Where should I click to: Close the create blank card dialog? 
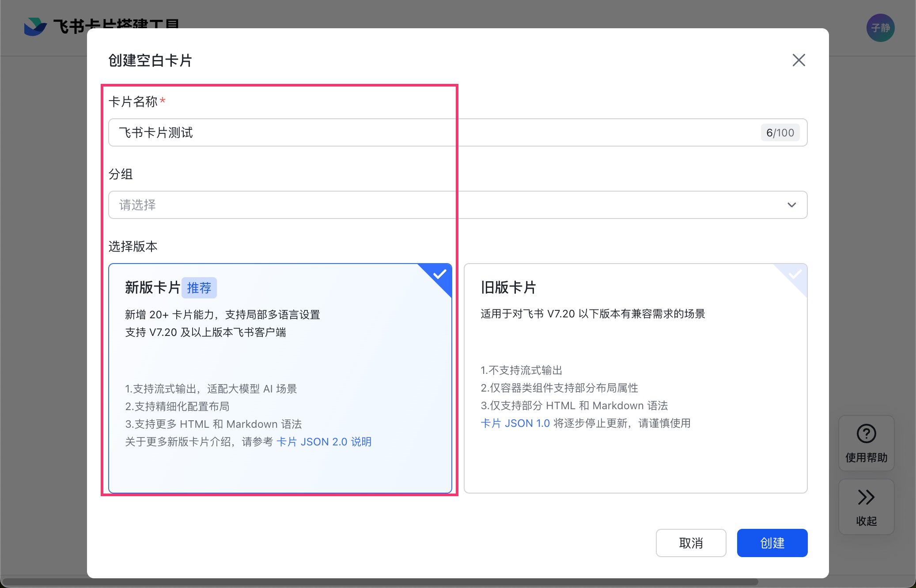[799, 60]
